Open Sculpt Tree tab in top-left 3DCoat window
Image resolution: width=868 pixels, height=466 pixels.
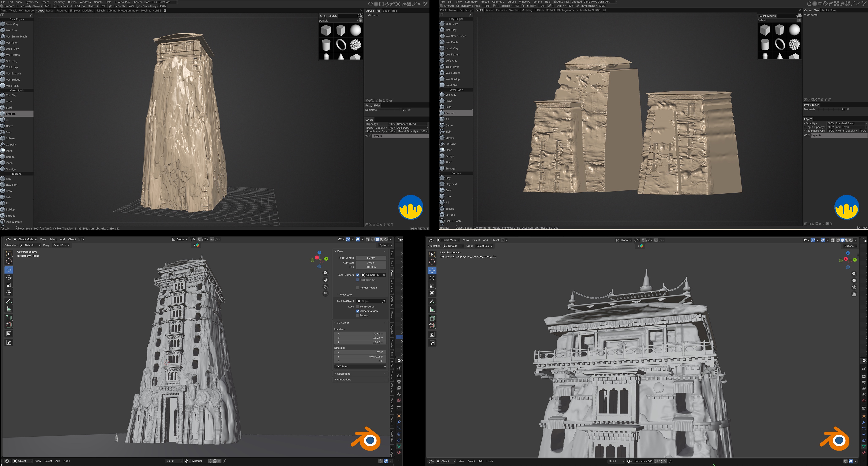390,11
